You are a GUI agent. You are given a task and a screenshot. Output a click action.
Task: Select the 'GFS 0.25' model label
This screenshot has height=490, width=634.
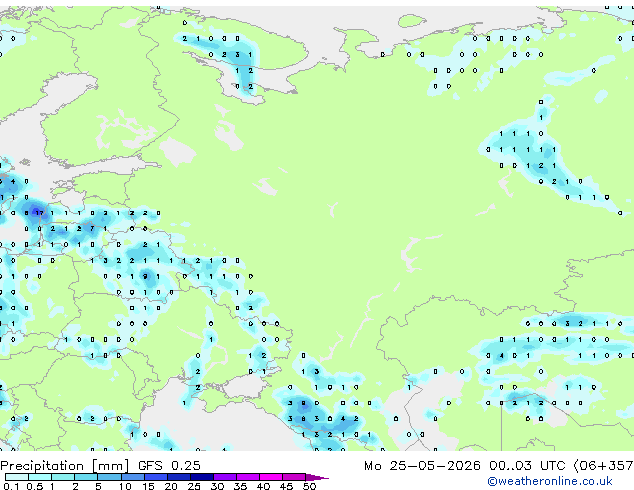[x=169, y=466]
